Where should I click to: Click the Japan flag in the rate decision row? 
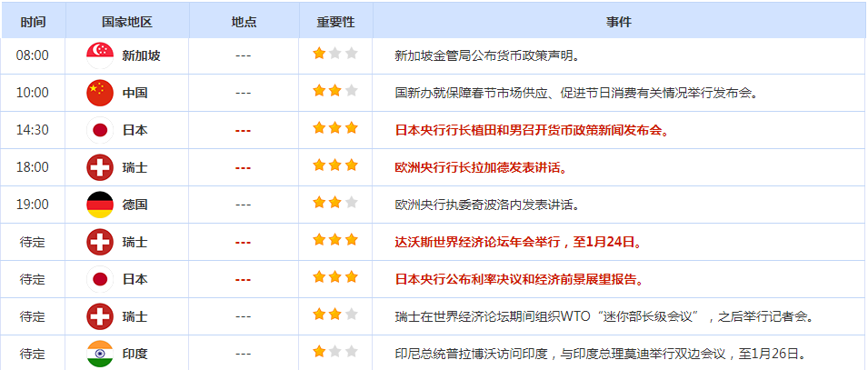(100, 279)
